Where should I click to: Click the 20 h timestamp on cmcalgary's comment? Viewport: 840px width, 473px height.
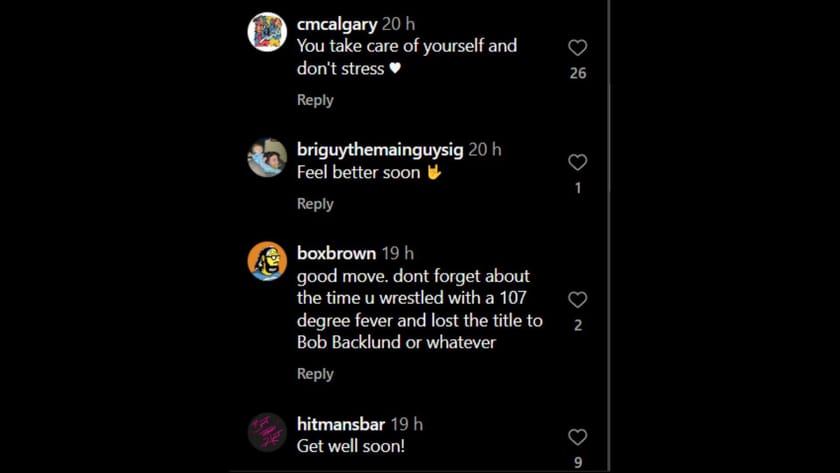pos(399,24)
